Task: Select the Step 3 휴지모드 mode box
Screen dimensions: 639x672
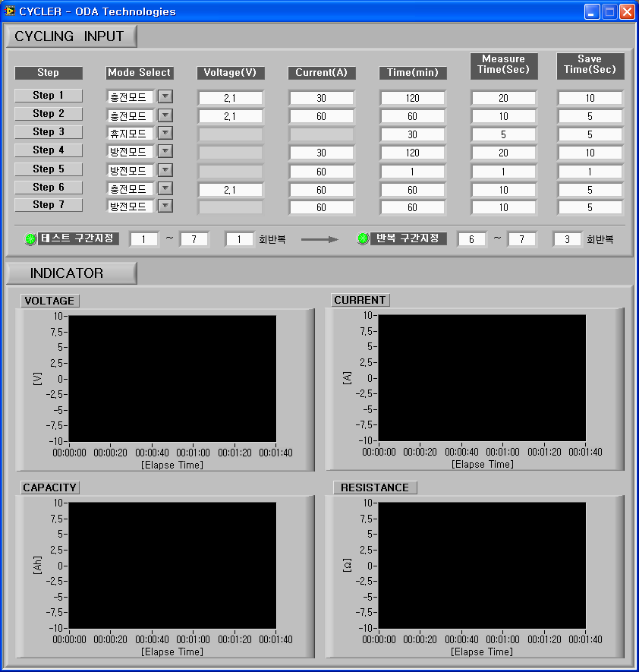Action: pos(130,134)
